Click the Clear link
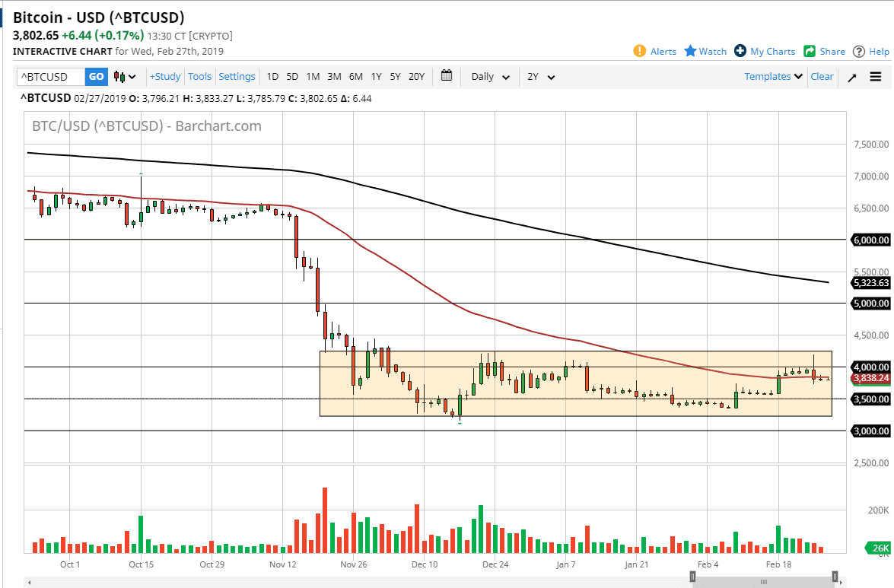894x588 pixels. [822, 76]
